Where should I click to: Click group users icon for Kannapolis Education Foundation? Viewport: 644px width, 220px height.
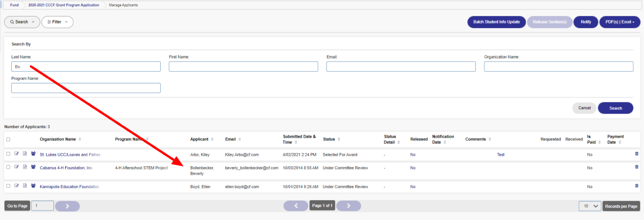33,186
